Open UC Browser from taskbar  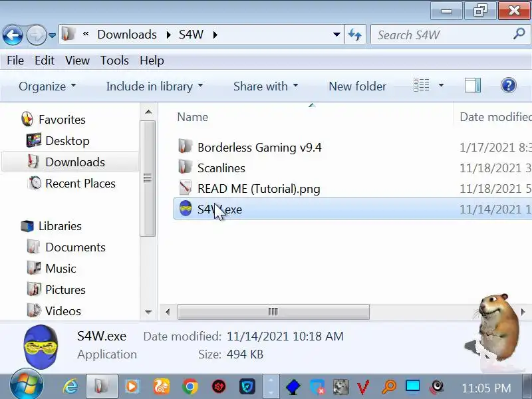pos(161,386)
